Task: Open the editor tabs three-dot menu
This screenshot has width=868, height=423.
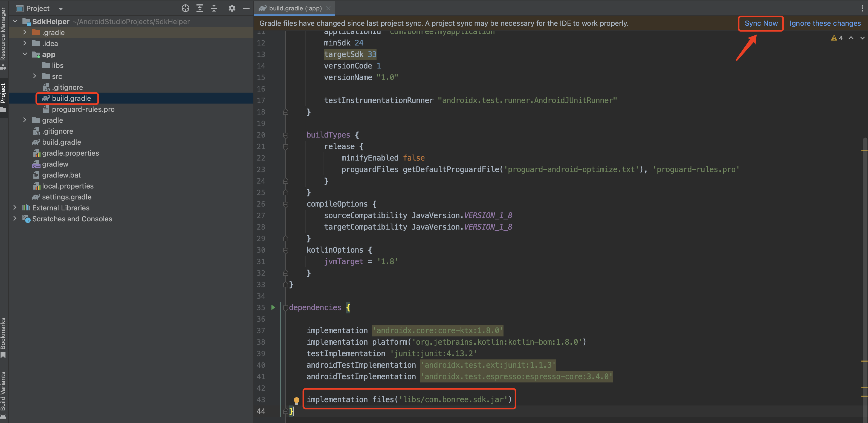Action: click(862, 8)
